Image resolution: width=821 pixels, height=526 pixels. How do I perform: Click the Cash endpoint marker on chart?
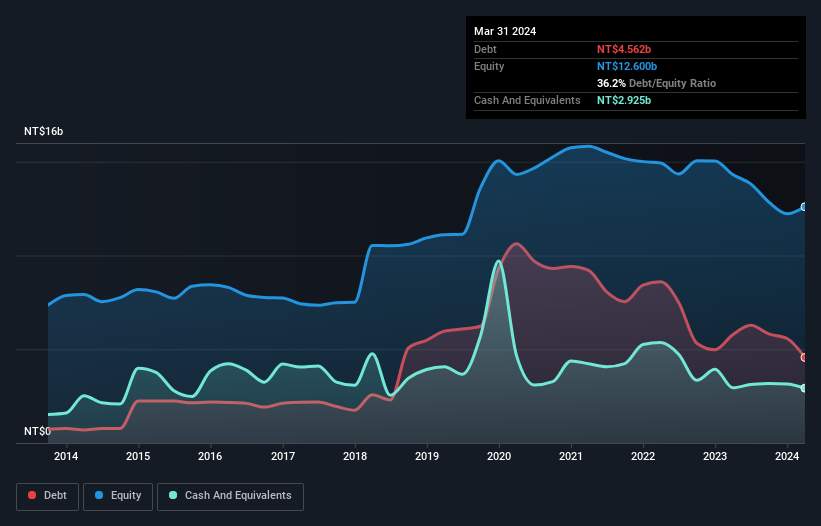click(x=804, y=388)
